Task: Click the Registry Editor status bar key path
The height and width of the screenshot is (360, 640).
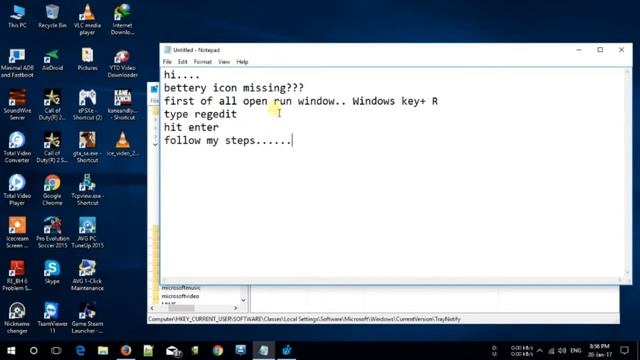Action: (x=304, y=319)
